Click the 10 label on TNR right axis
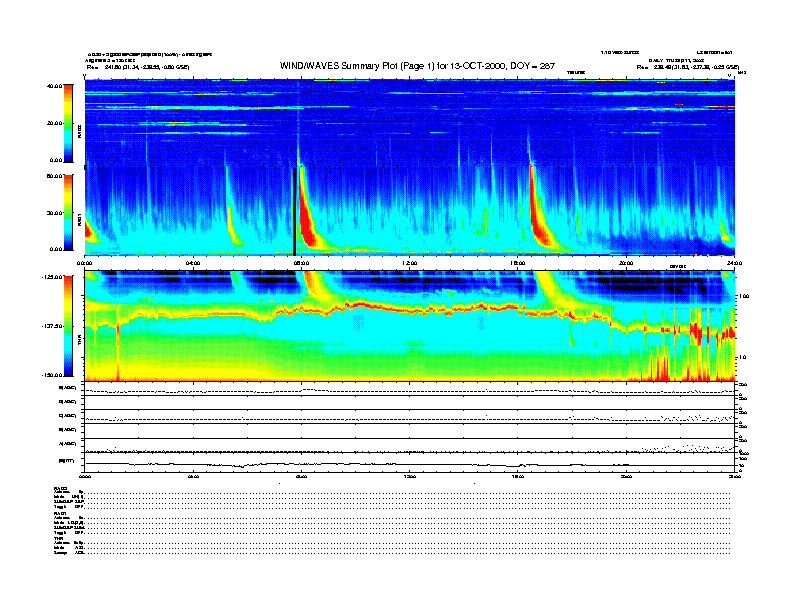The height and width of the screenshot is (612, 792). 743,358
